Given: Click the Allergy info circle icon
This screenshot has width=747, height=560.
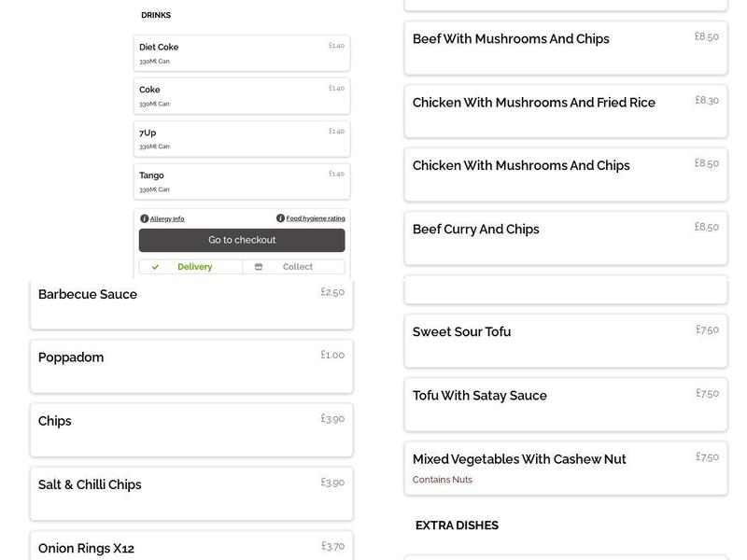Looking at the screenshot, I should pos(146,217).
